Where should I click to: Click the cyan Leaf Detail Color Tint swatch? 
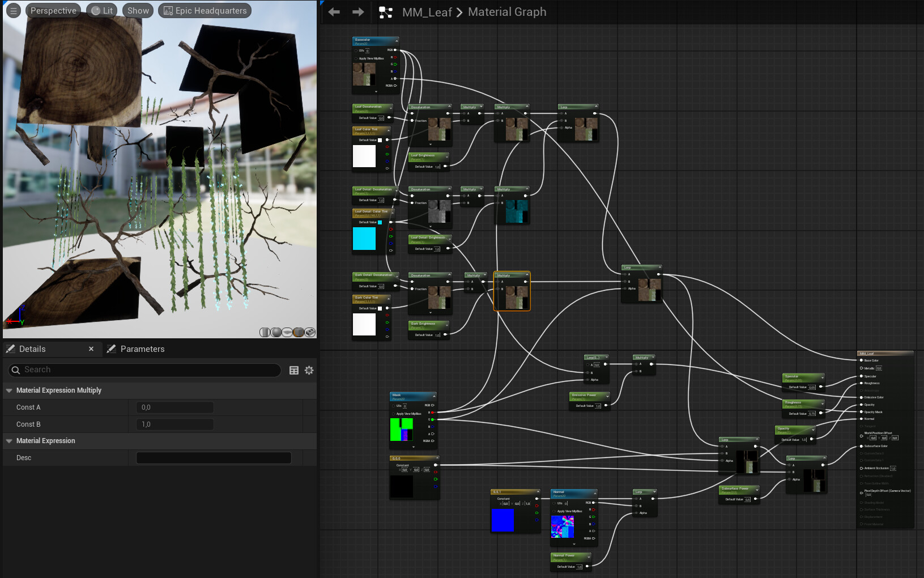tap(364, 239)
